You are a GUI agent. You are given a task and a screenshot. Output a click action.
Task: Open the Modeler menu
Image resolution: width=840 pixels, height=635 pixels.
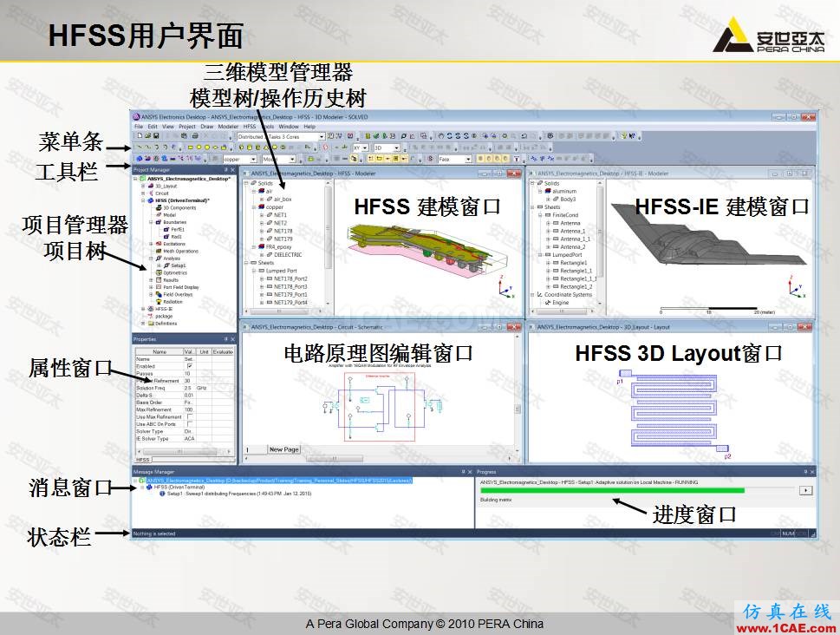point(228,127)
